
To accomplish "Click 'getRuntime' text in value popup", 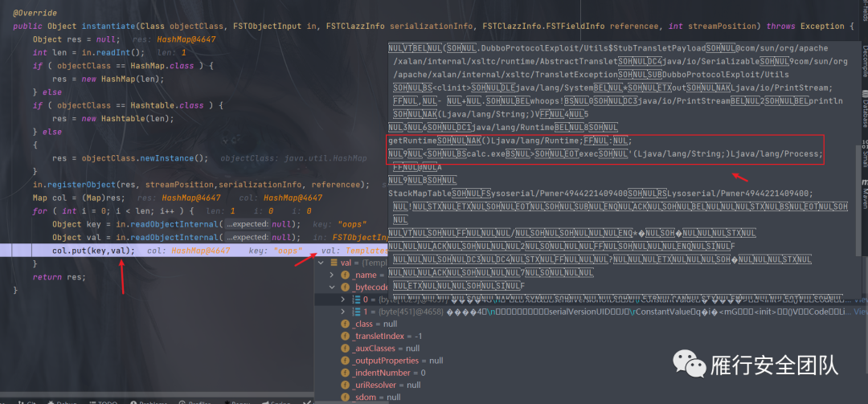I will tap(412, 141).
